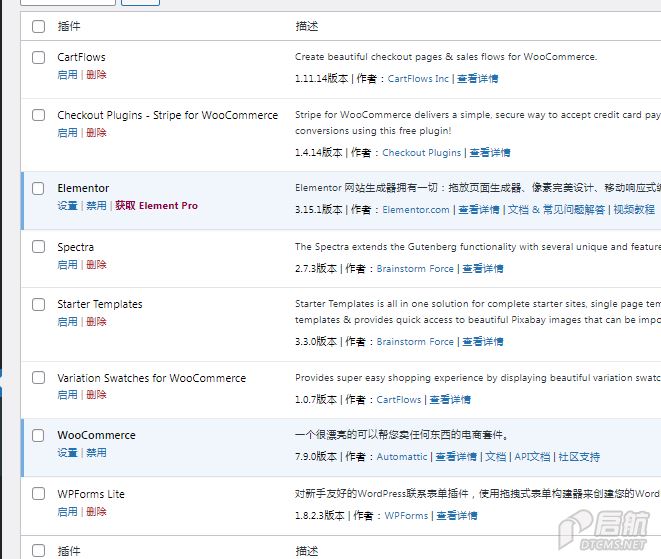661x559 pixels.
Task: Open WPForms author link
Action: (x=406, y=516)
